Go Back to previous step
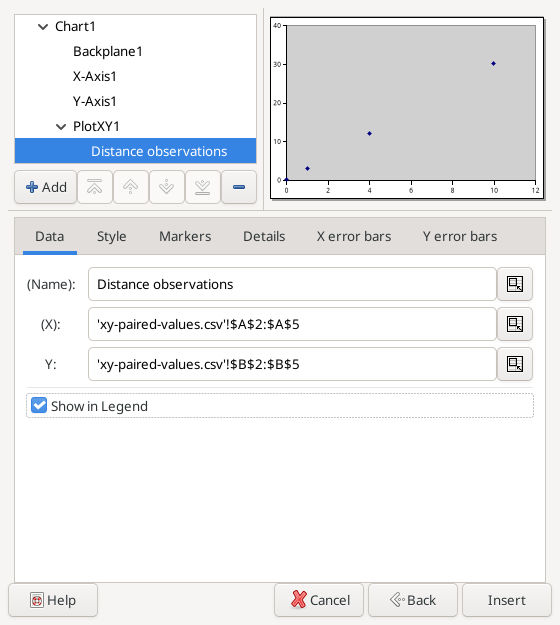 coord(413,600)
